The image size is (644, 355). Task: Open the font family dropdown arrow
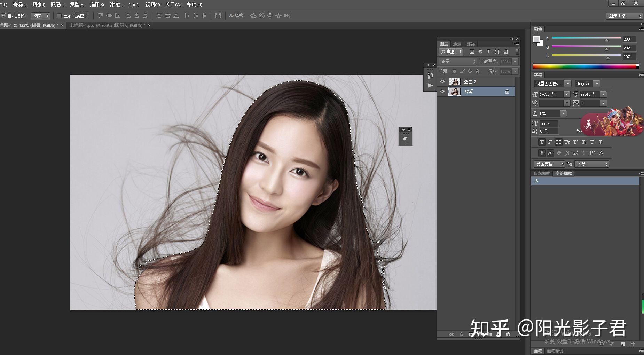568,84
